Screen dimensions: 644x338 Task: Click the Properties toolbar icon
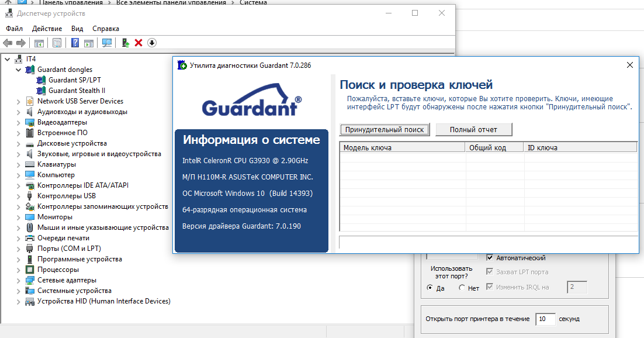[x=57, y=43]
